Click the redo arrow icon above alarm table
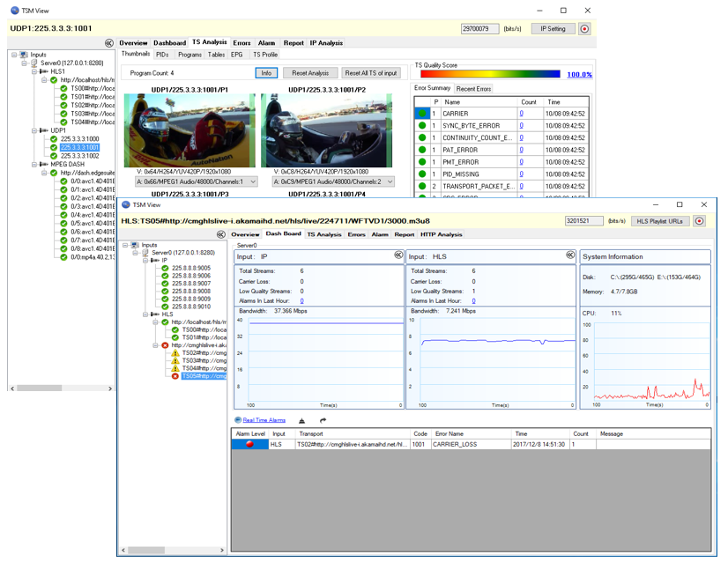 tap(323, 421)
